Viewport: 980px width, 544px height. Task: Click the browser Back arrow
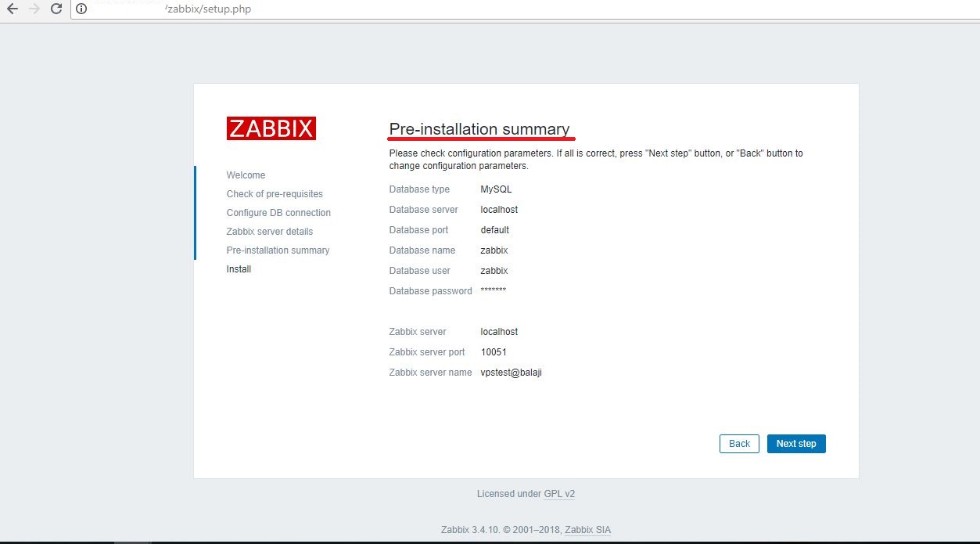12,9
